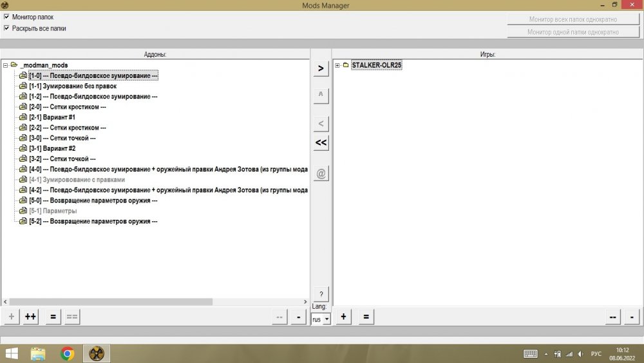The height and width of the screenshot is (363, 644).
Task: Click the open folder icon of _modman_mods
Action: 14,64
